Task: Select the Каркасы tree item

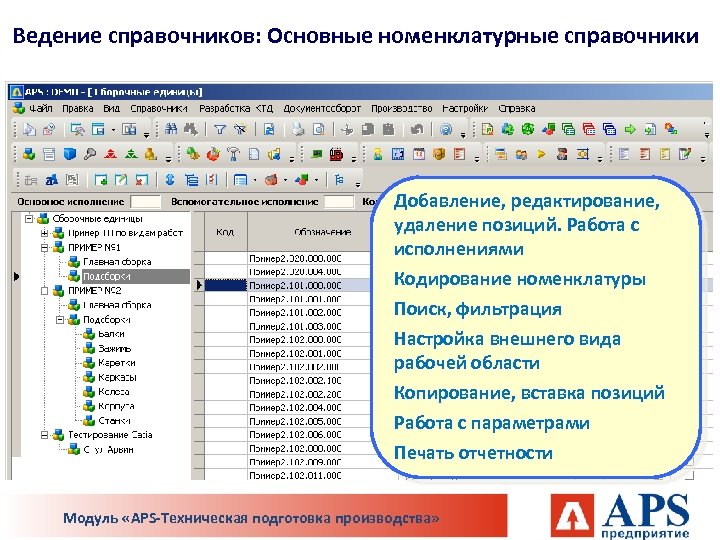Action: (x=117, y=377)
